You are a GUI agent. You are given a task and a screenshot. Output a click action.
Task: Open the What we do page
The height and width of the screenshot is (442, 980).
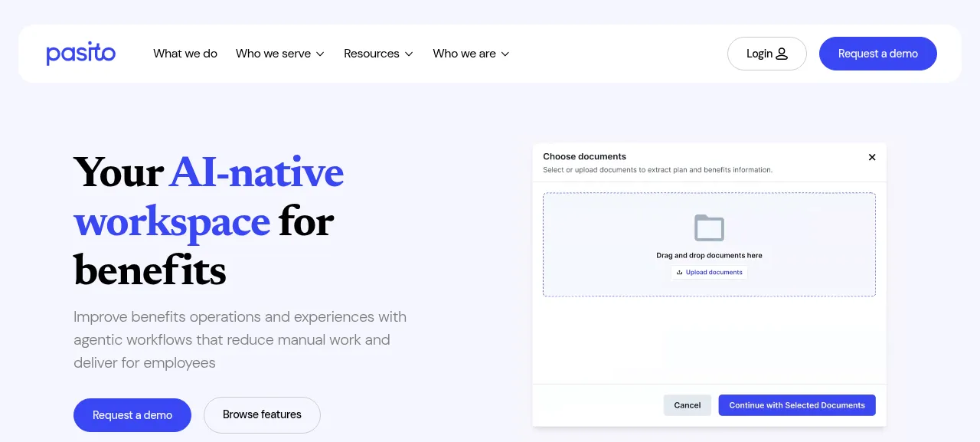(185, 54)
